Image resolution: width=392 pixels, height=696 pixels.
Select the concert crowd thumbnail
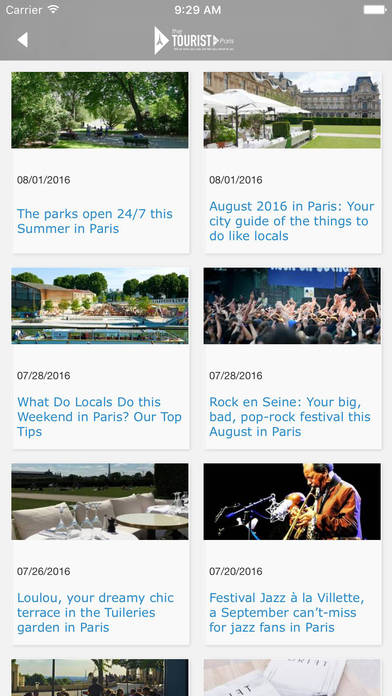[292, 306]
